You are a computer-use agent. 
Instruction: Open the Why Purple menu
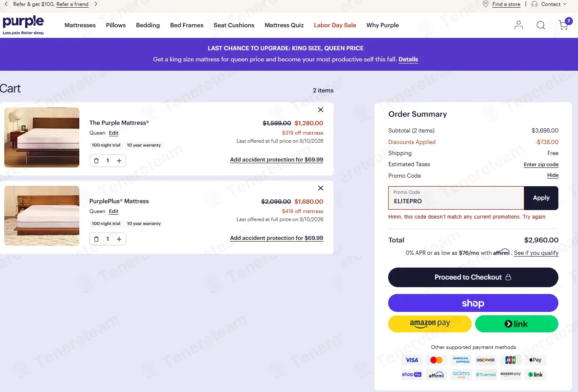click(x=383, y=25)
